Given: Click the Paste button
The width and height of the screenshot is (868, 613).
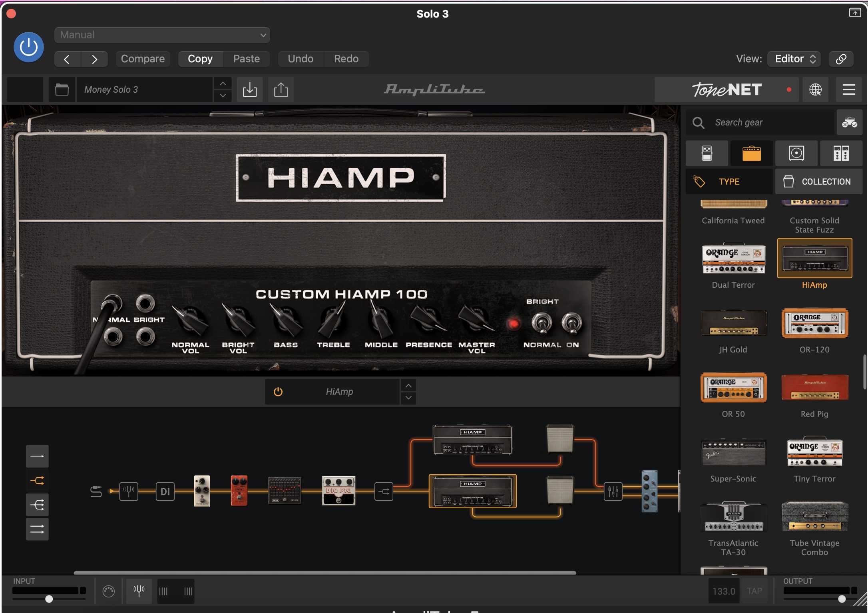Looking at the screenshot, I should click(x=247, y=59).
